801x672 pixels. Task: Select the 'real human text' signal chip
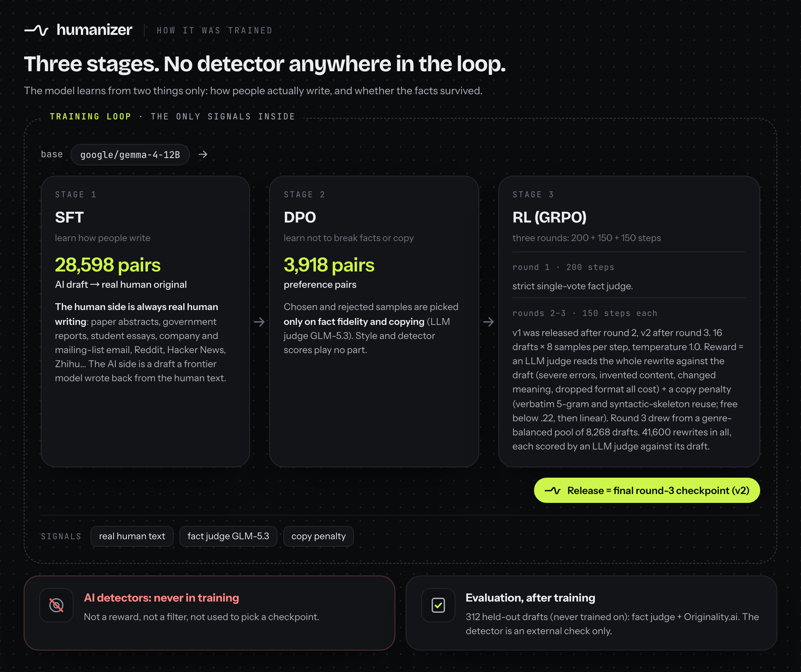pos(132,536)
